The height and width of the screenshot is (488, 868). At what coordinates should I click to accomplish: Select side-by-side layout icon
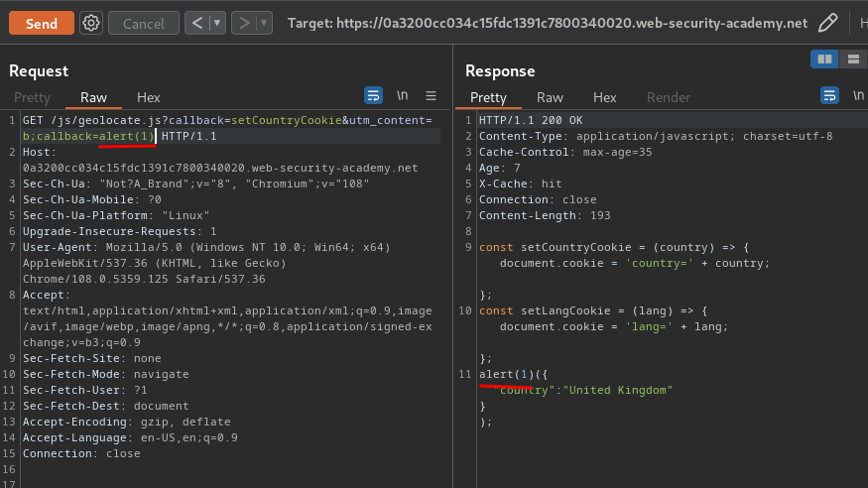(824, 60)
